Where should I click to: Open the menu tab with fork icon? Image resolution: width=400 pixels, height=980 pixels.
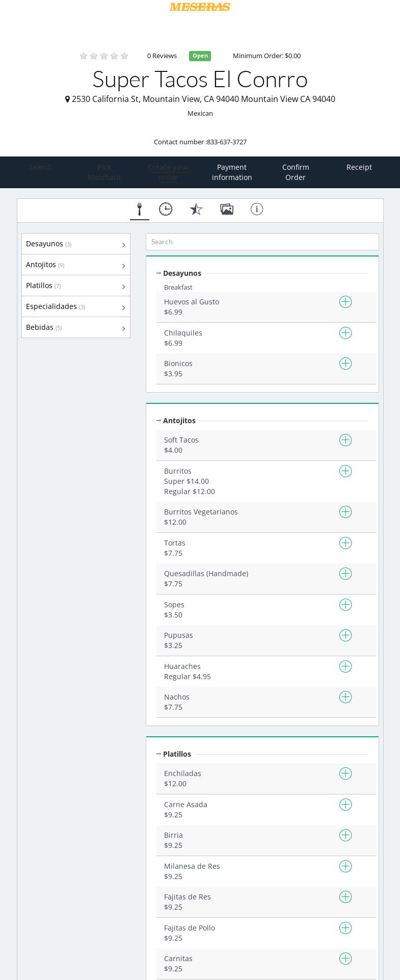click(x=139, y=209)
